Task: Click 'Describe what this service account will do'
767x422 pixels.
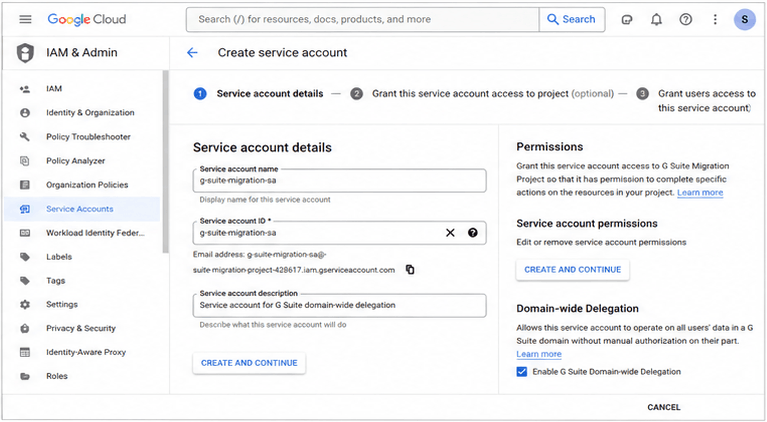Action: tap(272, 325)
